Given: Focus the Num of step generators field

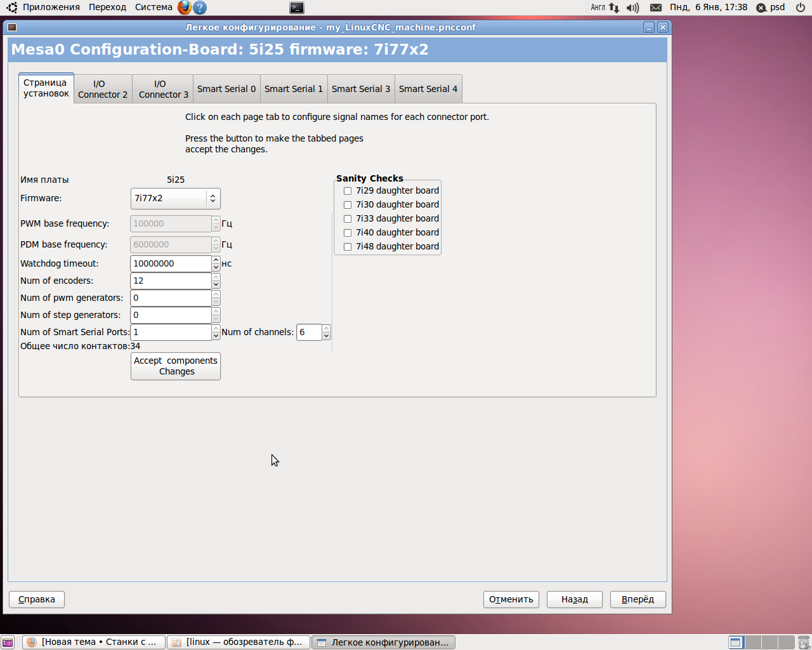Looking at the screenshot, I should 171,315.
